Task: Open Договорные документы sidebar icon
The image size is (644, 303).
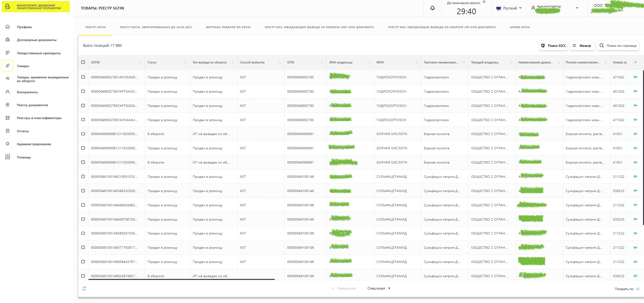Action: click(x=7, y=40)
